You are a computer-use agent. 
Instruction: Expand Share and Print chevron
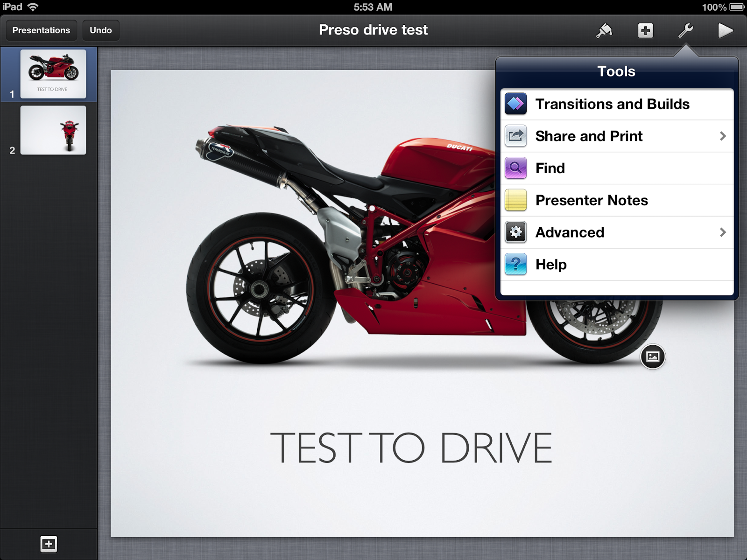pos(723,136)
